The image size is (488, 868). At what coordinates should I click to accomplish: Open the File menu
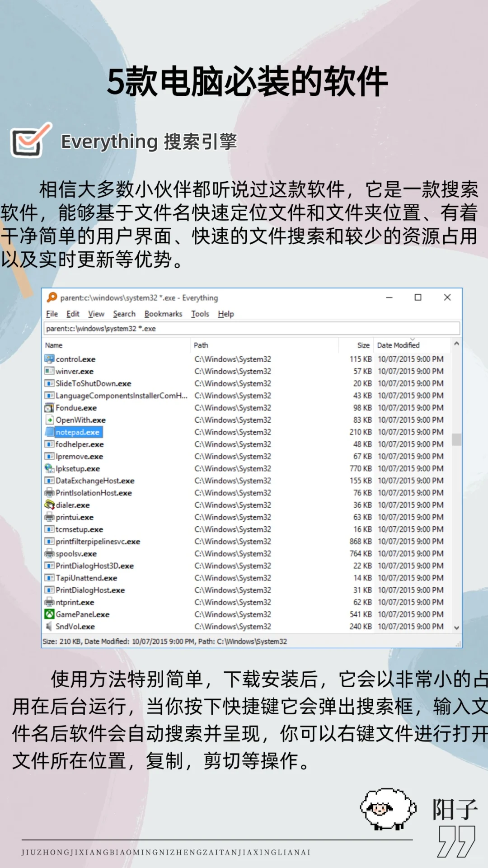click(x=52, y=314)
